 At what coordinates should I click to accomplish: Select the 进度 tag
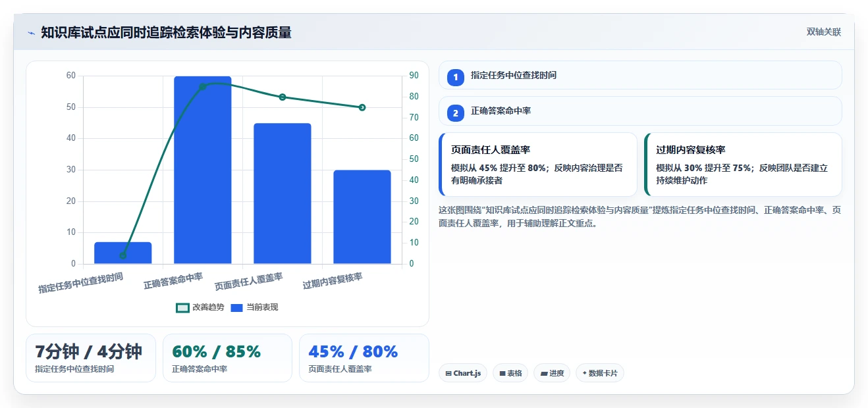(552, 373)
